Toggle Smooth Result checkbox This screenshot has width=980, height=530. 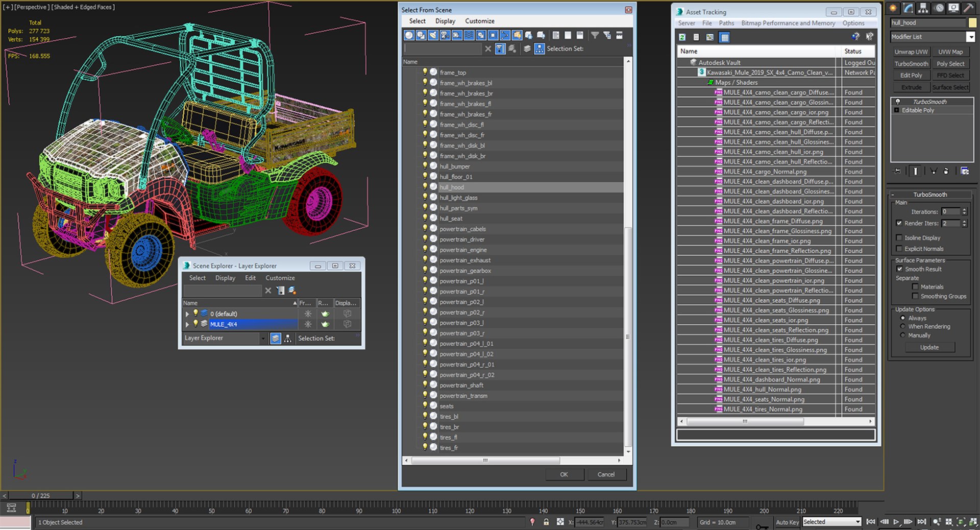[x=899, y=269]
